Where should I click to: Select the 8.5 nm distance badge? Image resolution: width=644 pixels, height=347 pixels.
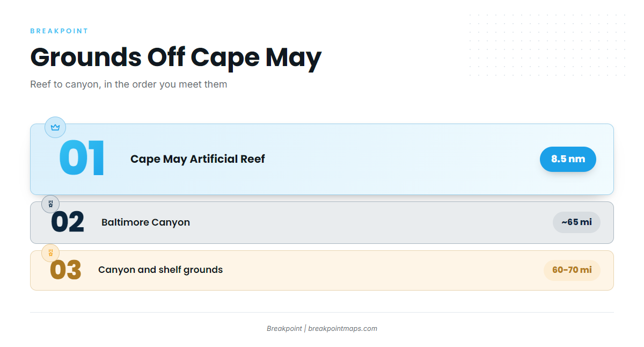pyautogui.click(x=568, y=159)
